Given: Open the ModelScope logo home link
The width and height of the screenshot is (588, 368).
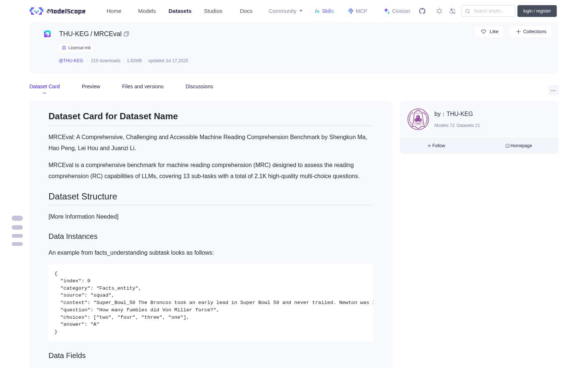Looking at the screenshot, I should point(58,11).
